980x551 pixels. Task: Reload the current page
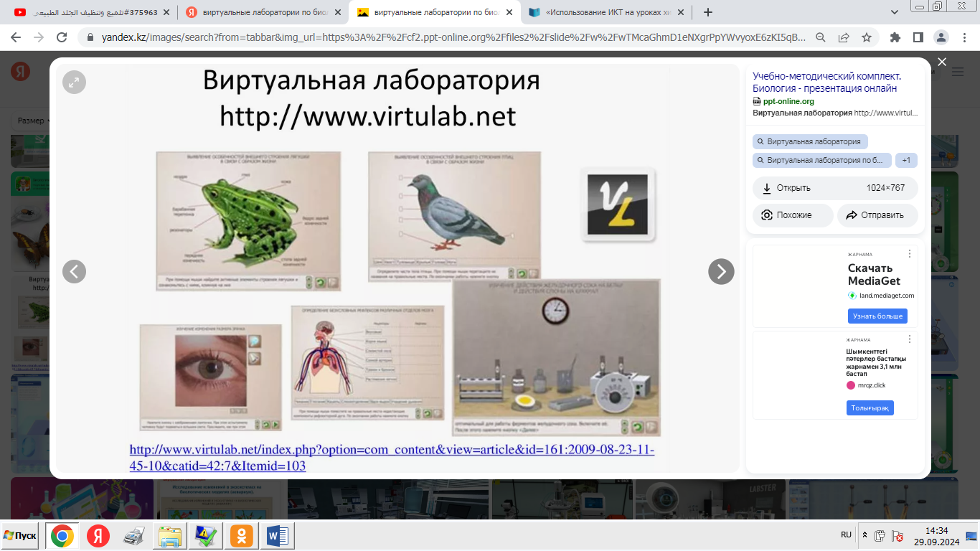pos(62,37)
